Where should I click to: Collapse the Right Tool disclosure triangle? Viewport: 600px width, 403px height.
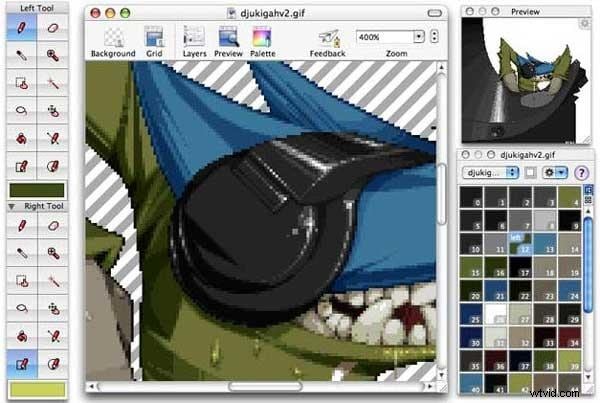click(11, 207)
